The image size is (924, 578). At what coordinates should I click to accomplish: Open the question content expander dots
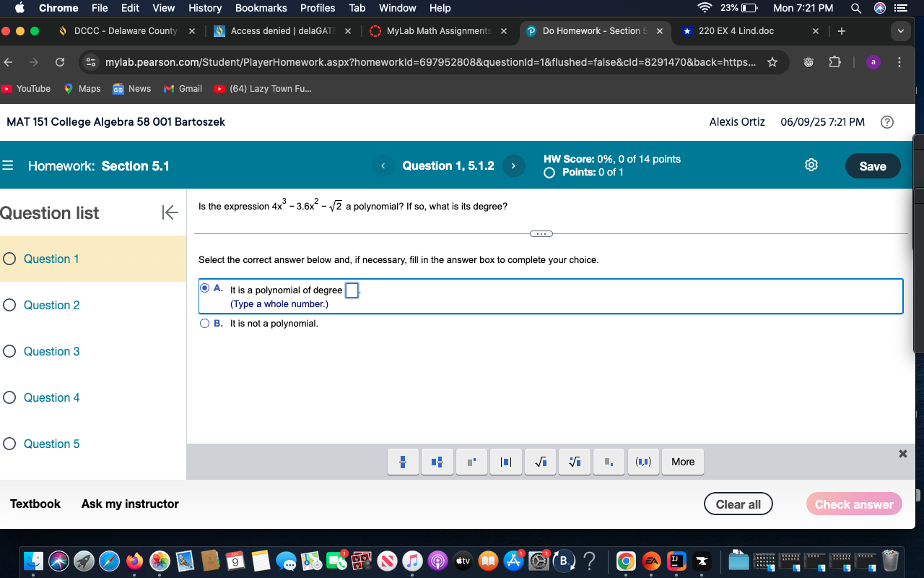[x=541, y=233]
